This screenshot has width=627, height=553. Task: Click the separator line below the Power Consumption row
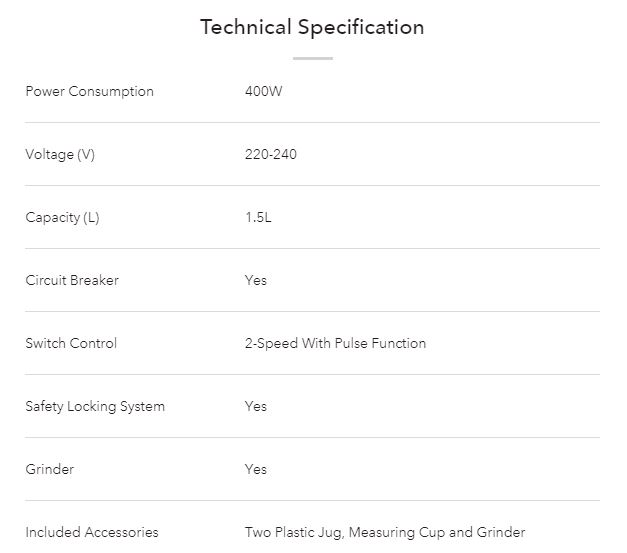point(312,122)
